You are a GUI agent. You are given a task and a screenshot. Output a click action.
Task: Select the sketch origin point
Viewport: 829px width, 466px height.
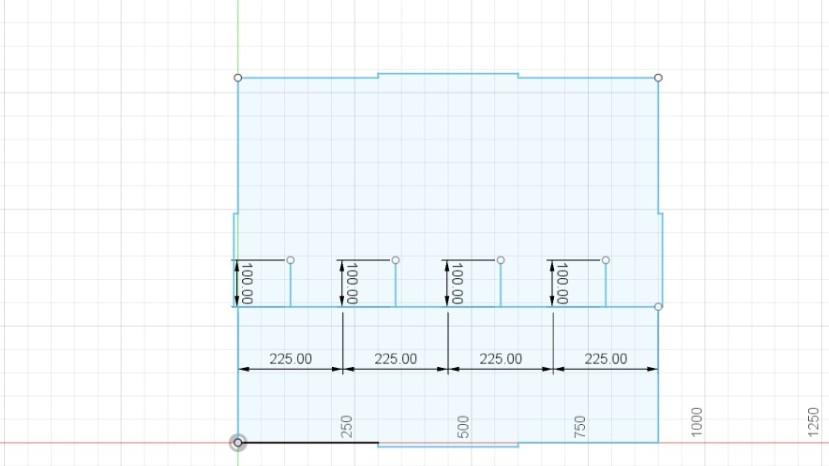(238, 442)
